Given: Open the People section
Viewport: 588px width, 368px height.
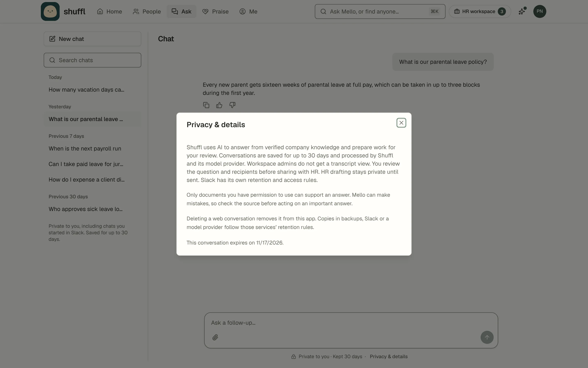Looking at the screenshot, I should coord(147,11).
